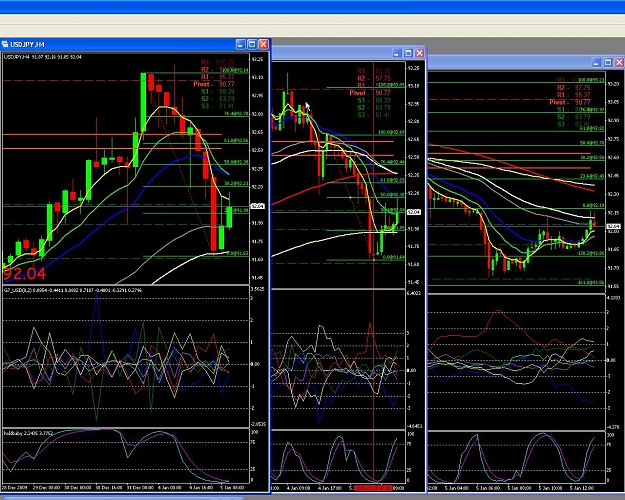Image resolution: width=625 pixels, height=500 pixels.
Task: Minimize the USDJPY,H4 chart window
Action: [x=240, y=45]
